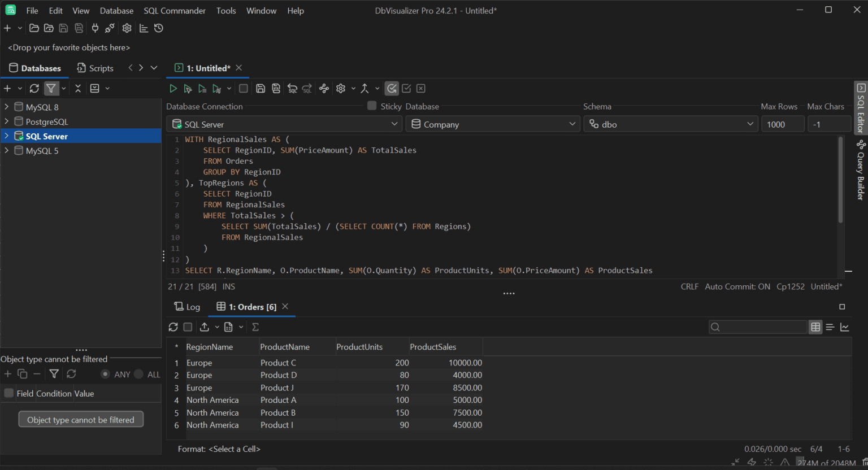Image resolution: width=868 pixels, height=470 pixels.
Task: Open the SQL Commander menu
Action: (x=174, y=10)
